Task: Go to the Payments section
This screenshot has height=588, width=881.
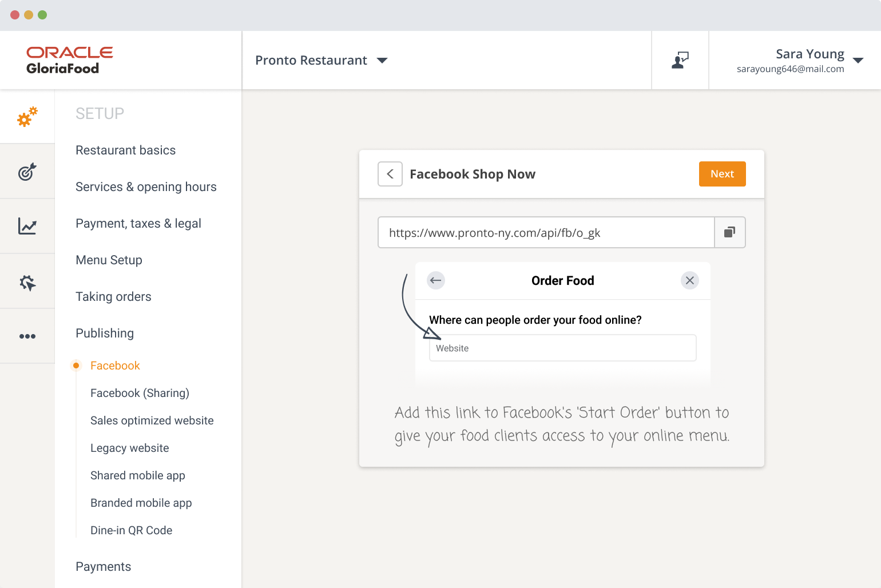Action: click(x=104, y=566)
